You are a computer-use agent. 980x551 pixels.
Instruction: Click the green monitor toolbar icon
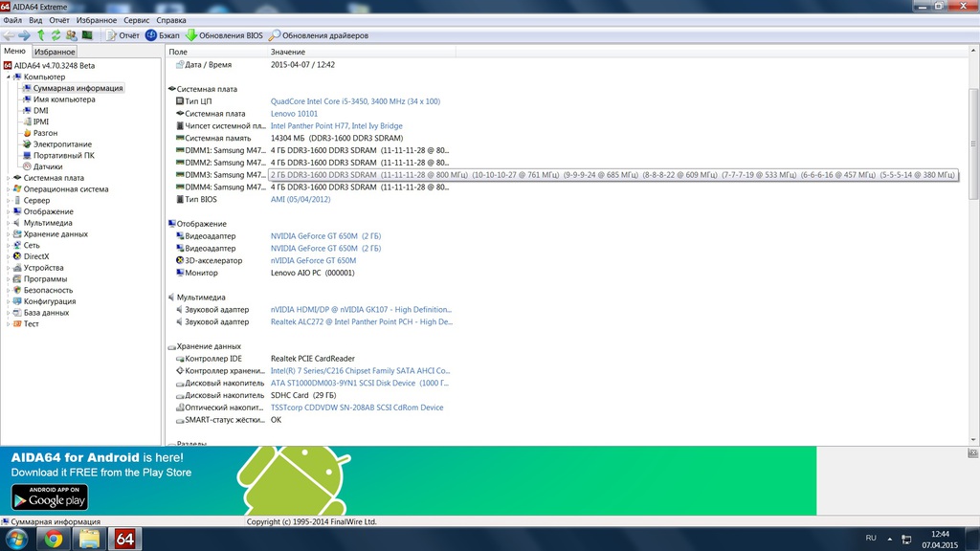coord(87,35)
